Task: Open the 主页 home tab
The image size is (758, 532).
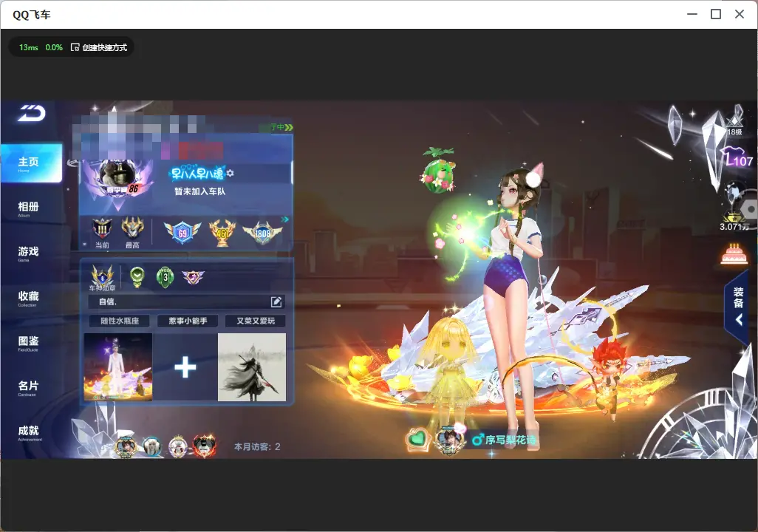Action: pyautogui.click(x=31, y=163)
